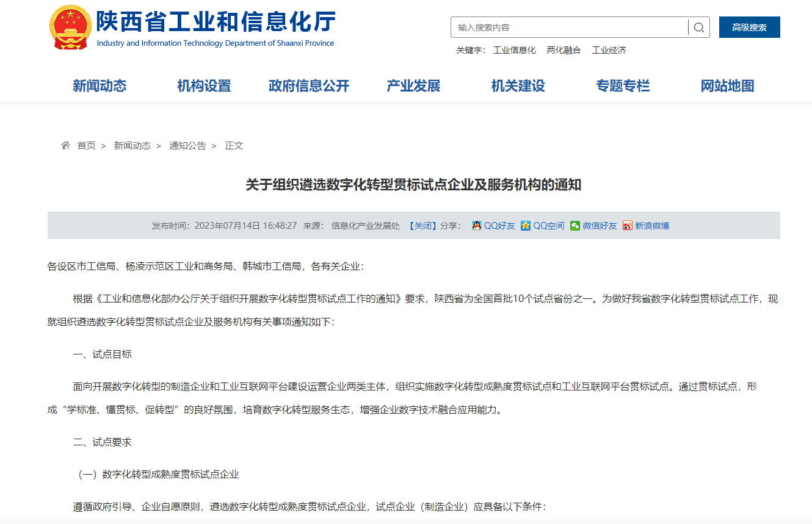Click the site title 陕西省工业和信息化厅
This screenshot has width=812, height=524.
click(x=216, y=22)
